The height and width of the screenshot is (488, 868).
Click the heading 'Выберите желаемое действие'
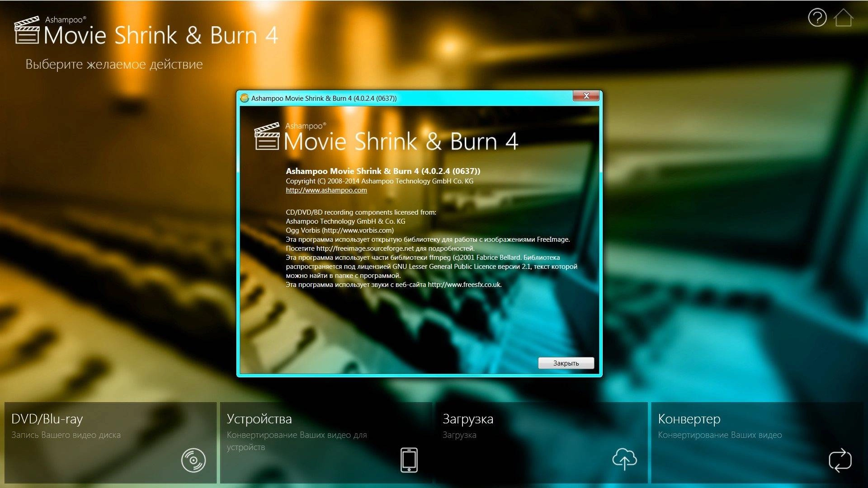pos(114,64)
